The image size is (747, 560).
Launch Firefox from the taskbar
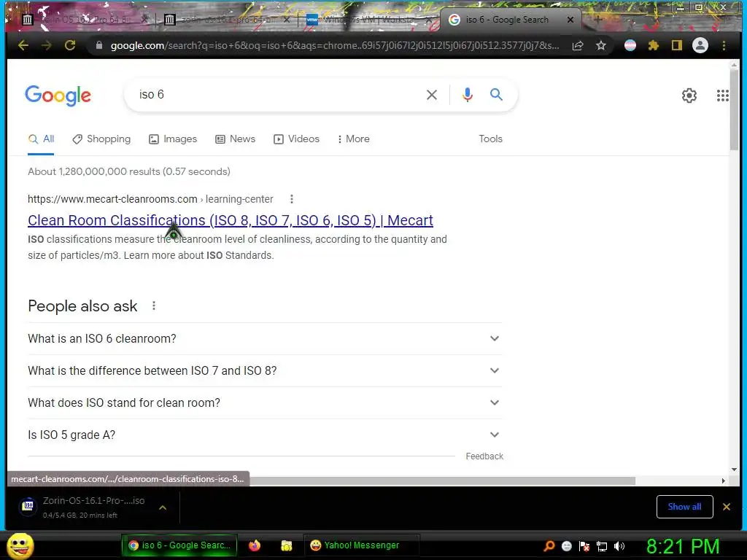(x=255, y=545)
